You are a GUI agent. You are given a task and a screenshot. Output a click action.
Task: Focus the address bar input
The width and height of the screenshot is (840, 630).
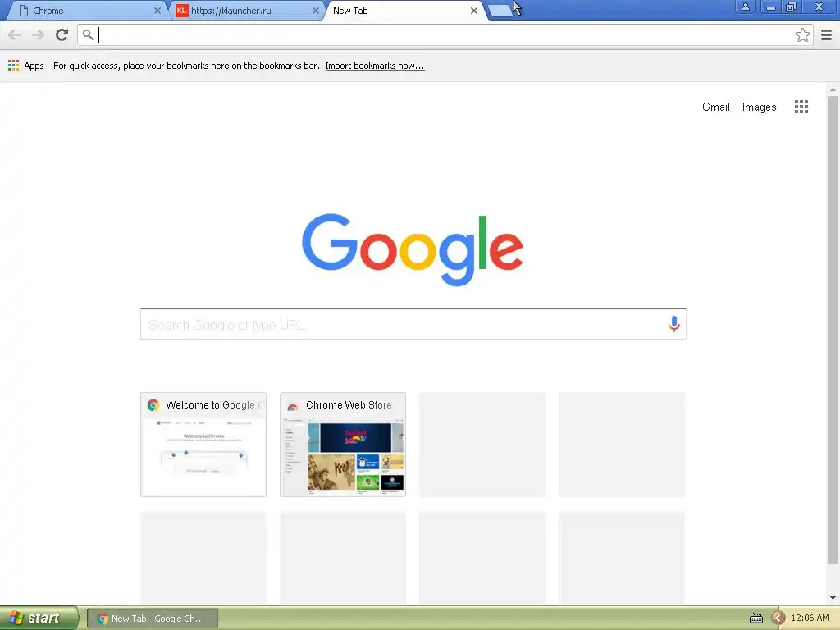445,34
